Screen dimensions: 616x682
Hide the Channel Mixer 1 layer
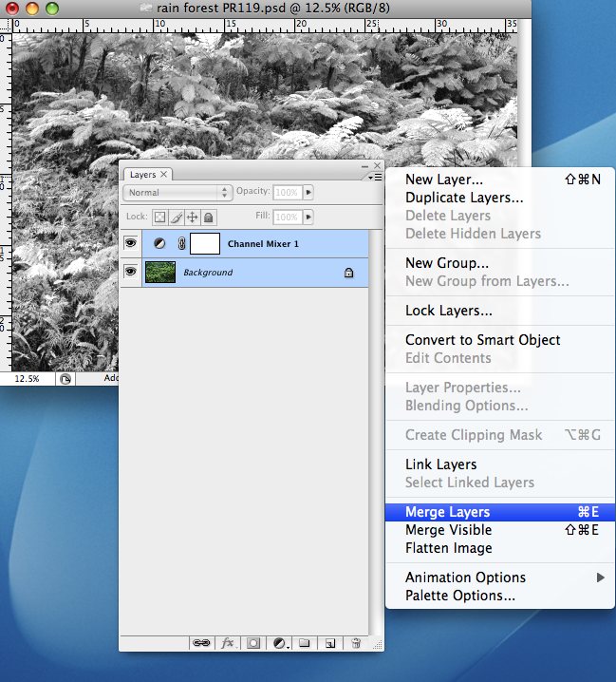131,244
